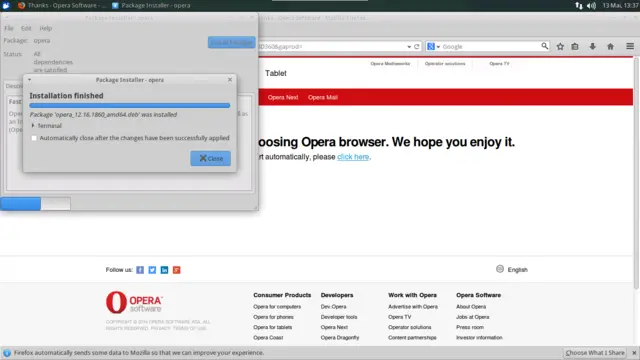Reload the page in Firefox
The width and height of the screenshot is (640, 360).
pos(417,47)
